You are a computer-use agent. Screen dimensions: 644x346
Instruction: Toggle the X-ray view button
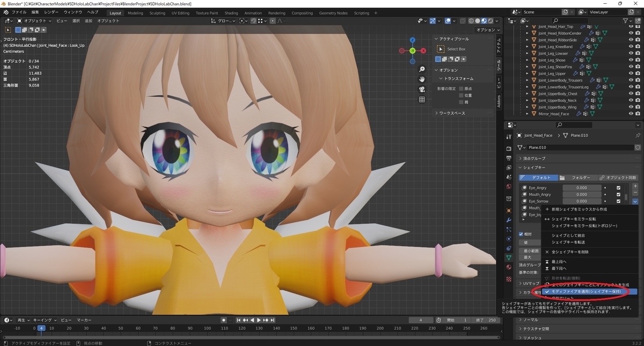463,21
